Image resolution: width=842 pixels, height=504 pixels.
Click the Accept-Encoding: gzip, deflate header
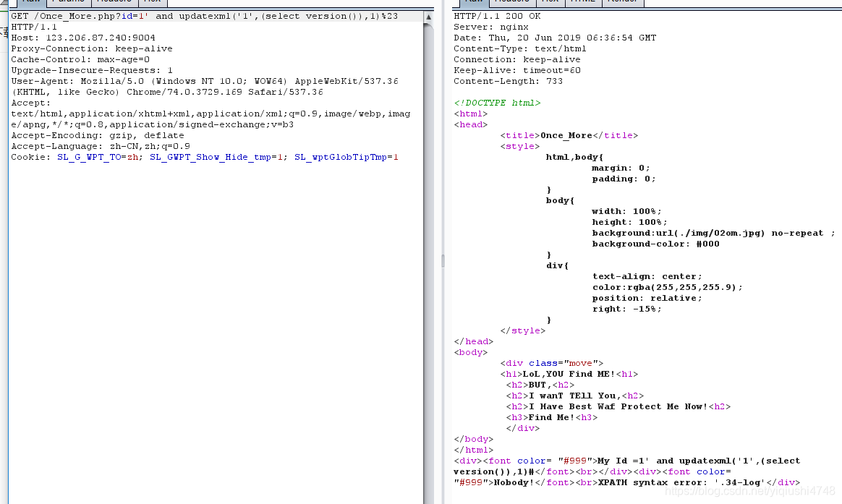point(98,135)
